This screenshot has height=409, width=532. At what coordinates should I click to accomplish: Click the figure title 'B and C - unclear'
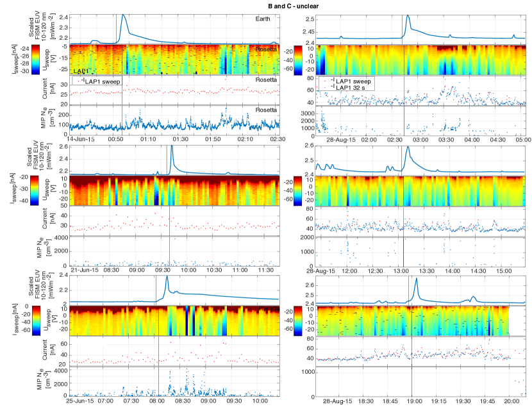(x=293, y=6)
